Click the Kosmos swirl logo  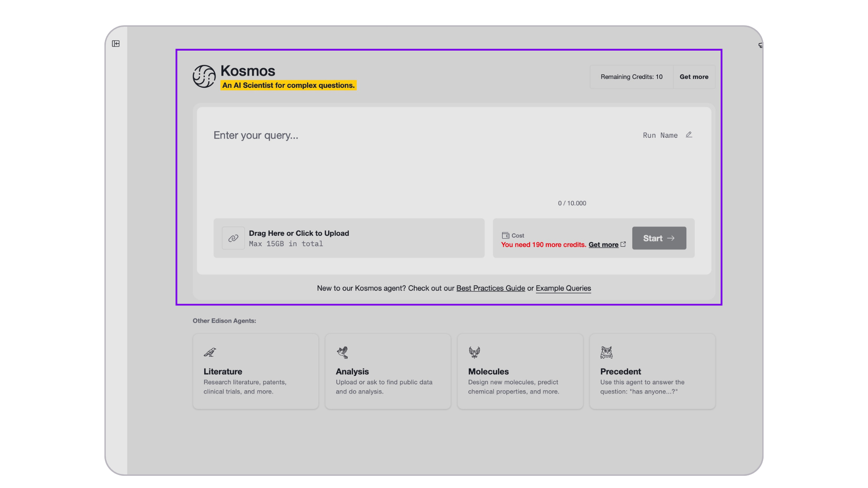204,76
